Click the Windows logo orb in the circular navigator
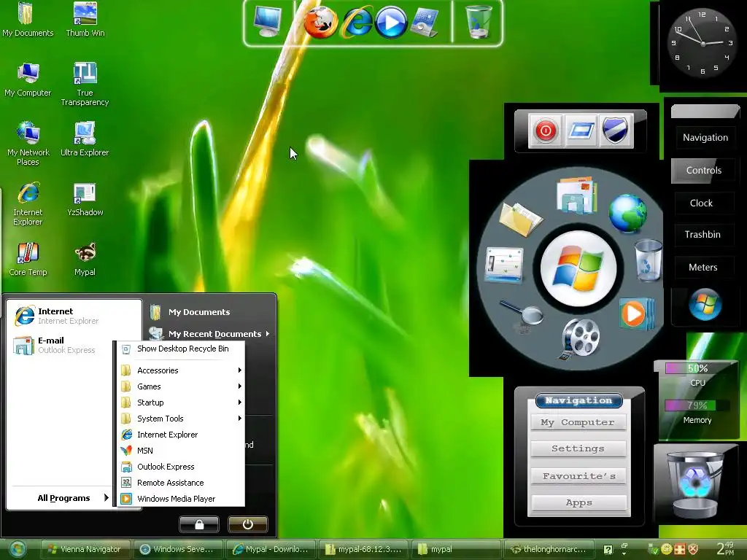Image resolution: width=747 pixels, height=560 pixels. pos(578,268)
